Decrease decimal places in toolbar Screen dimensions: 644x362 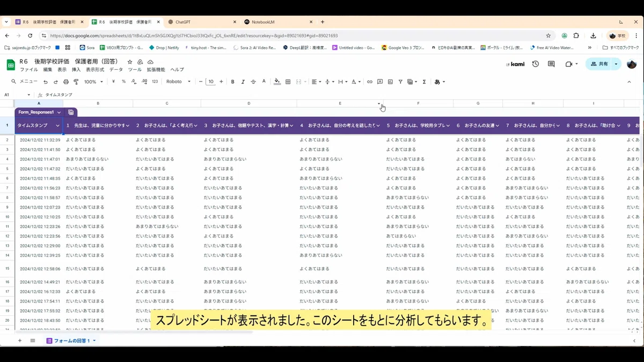[x=134, y=82]
